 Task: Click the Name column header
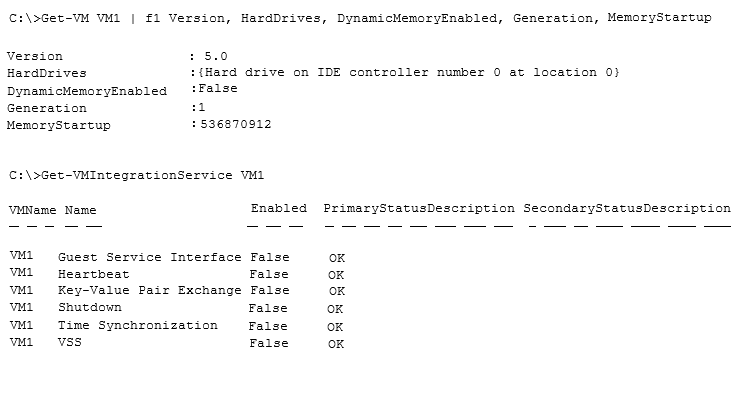tap(80, 210)
